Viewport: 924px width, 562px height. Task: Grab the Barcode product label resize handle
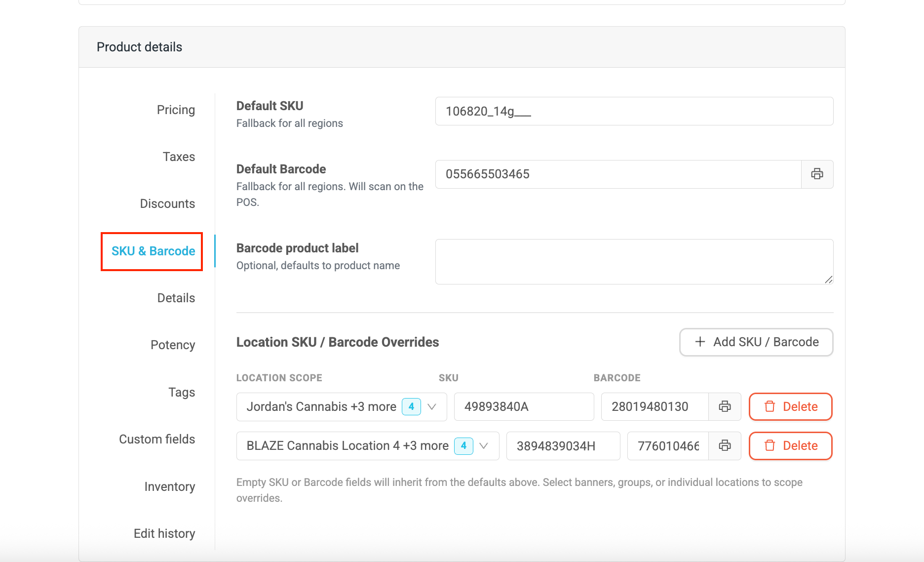pos(829,280)
